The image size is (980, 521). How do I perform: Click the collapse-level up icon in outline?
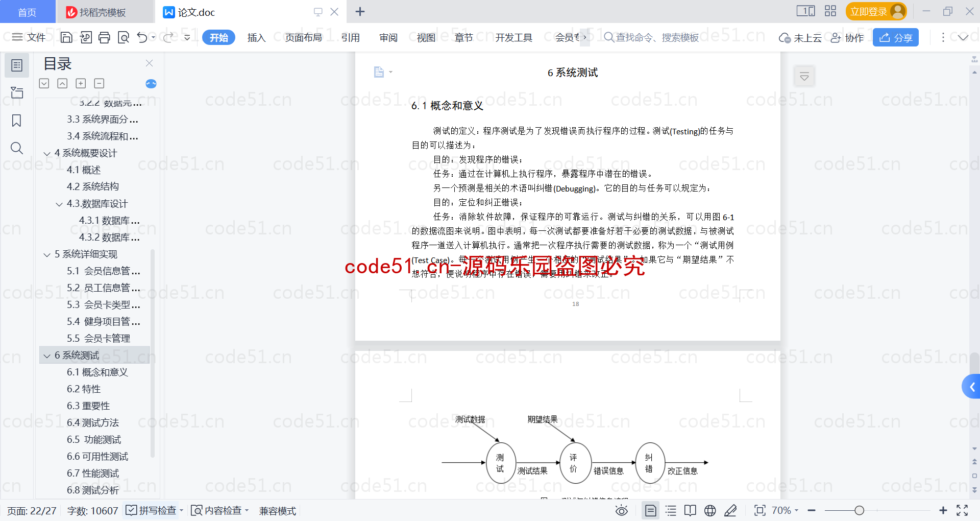coord(62,83)
